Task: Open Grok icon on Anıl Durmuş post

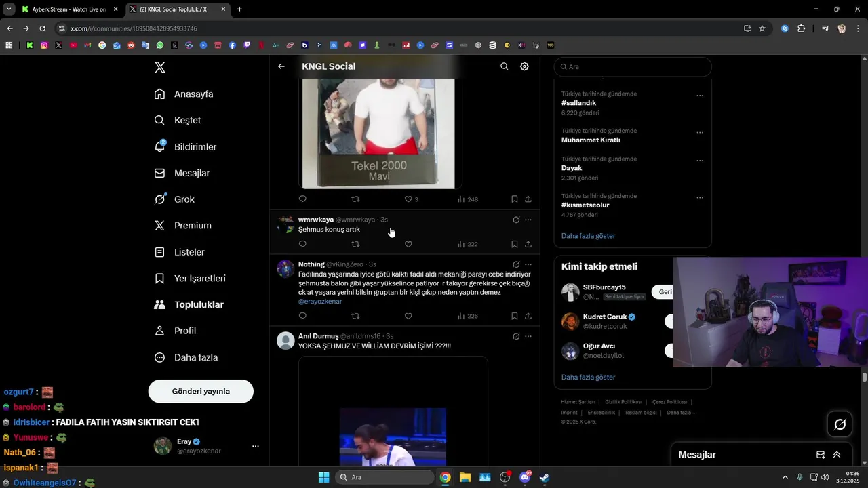Action: (x=516, y=336)
